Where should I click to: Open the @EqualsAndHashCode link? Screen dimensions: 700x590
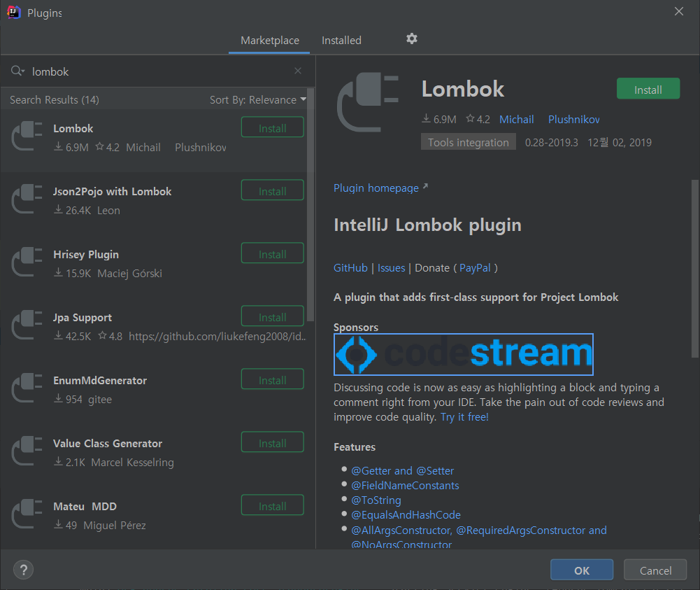(x=406, y=515)
